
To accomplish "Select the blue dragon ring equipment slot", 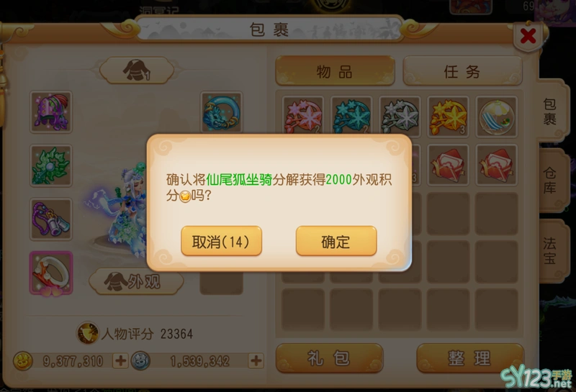I will pos(222,112).
